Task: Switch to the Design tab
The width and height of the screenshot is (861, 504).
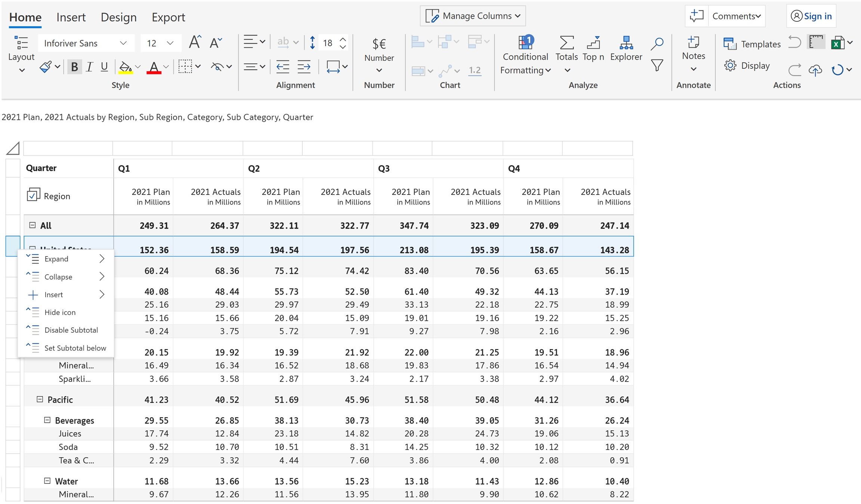Action: click(x=118, y=17)
